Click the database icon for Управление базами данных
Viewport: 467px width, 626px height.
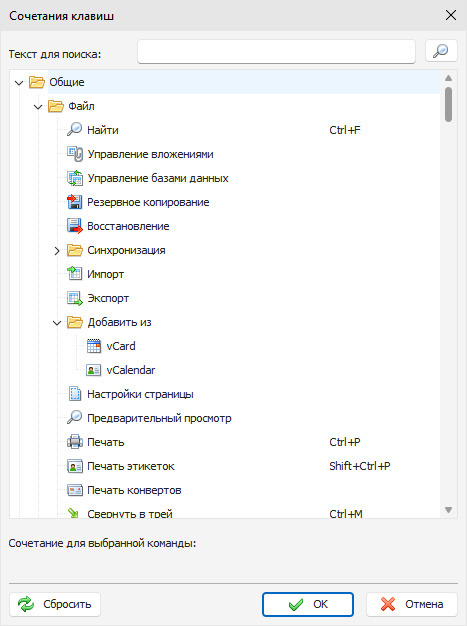point(75,178)
